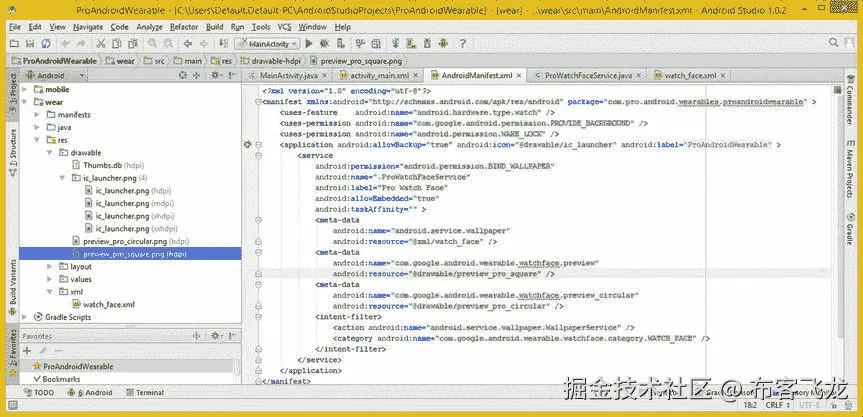Image resolution: width=863 pixels, height=417 pixels.
Task: Open the Android project view dropdown
Action: click(x=54, y=75)
